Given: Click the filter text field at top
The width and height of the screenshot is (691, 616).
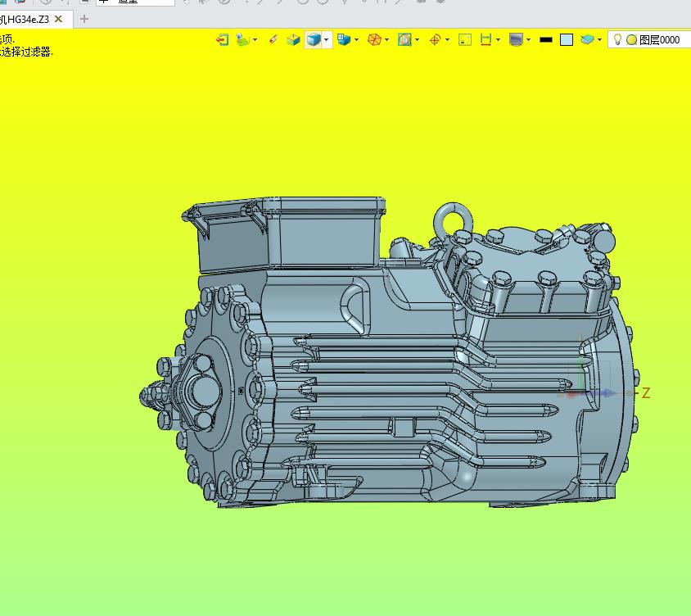Looking at the screenshot, I should [135, 2].
